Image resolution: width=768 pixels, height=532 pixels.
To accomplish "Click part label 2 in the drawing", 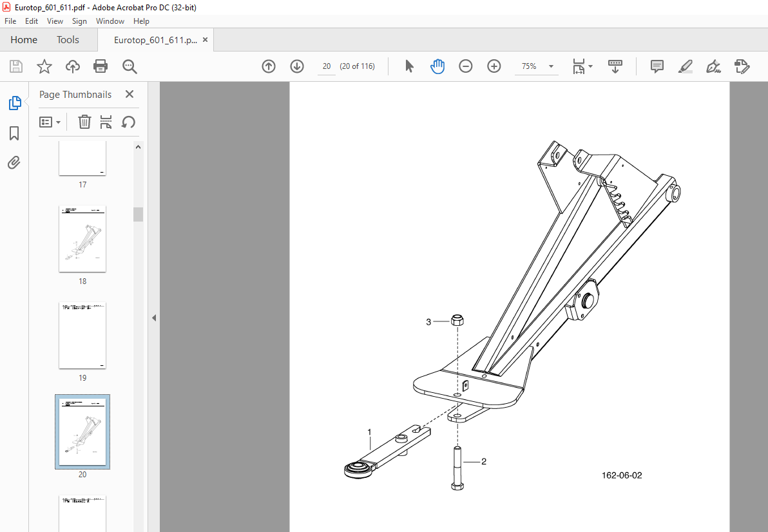I will (x=484, y=462).
